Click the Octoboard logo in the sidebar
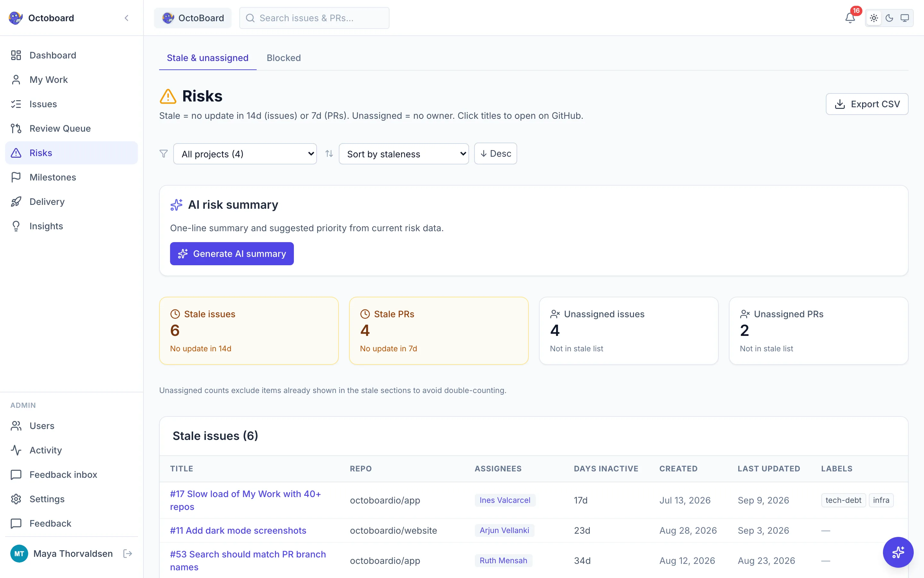This screenshot has width=924, height=578. (16, 18)
